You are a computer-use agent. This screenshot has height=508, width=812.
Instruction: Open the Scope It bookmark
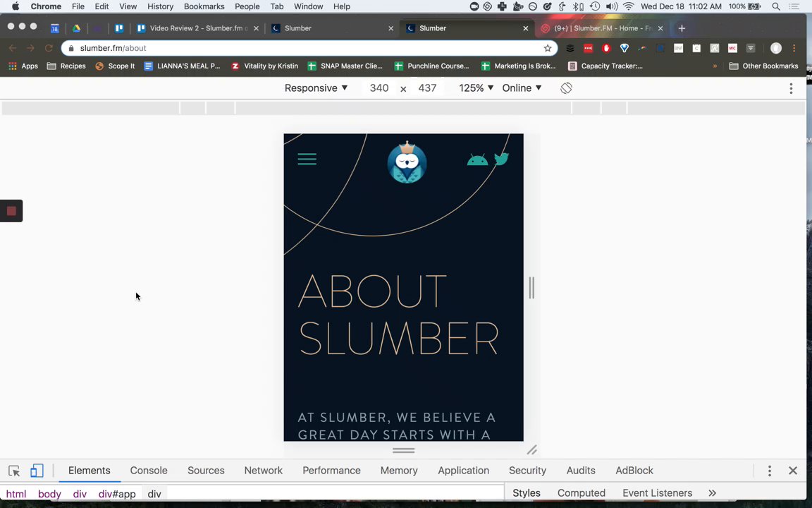click(114, 66)
